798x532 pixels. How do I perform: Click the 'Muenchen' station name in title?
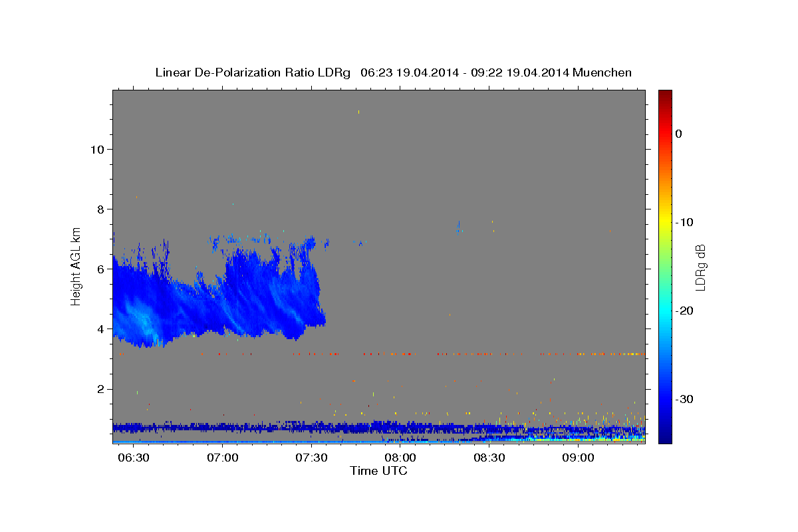click(x=602, y=72)
